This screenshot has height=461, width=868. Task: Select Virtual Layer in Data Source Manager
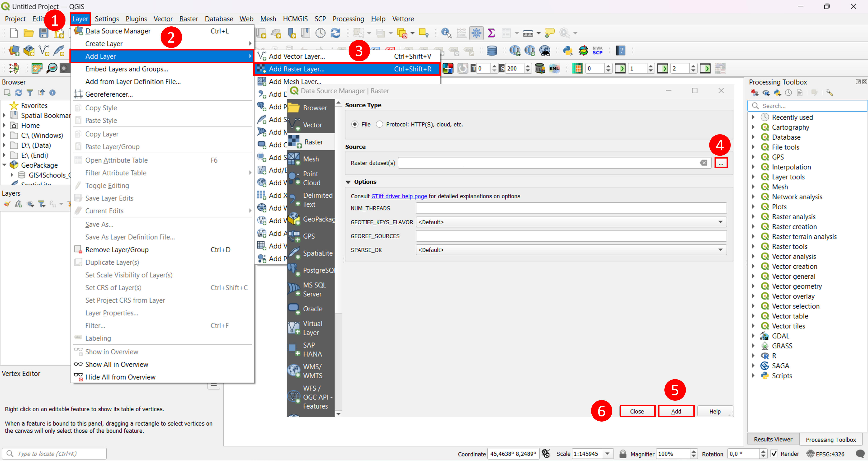[311, 328]
